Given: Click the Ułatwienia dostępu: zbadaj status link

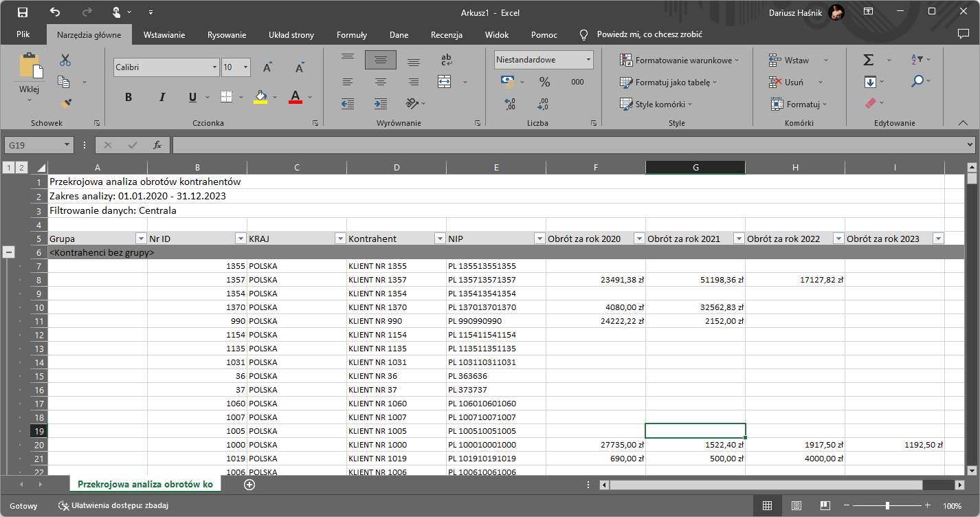Looking at the screenshot, I should click(x=114, y=506).
